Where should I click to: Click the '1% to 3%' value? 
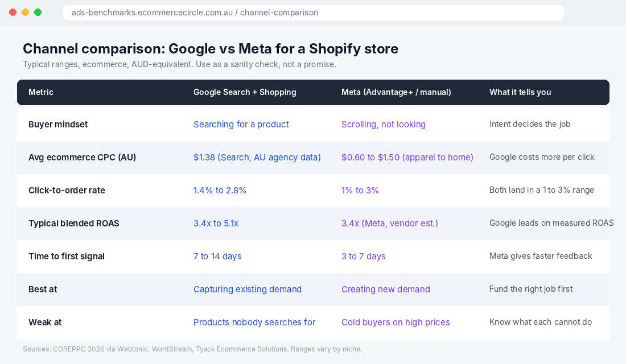360,191
